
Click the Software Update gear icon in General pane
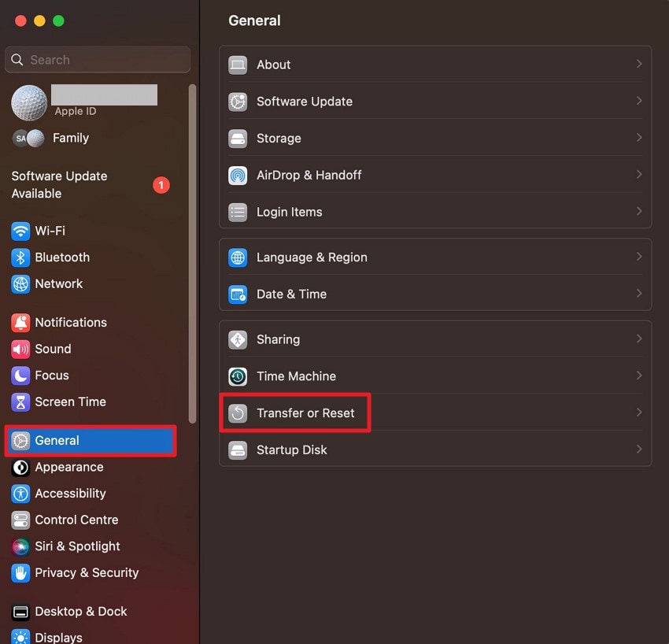pos(238,102)
